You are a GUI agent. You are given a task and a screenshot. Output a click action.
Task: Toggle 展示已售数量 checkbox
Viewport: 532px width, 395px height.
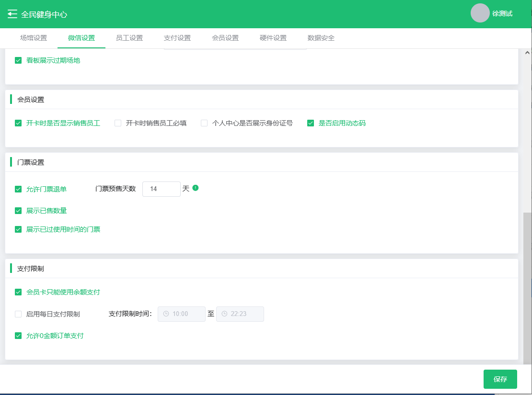click(x=18, y=211)
